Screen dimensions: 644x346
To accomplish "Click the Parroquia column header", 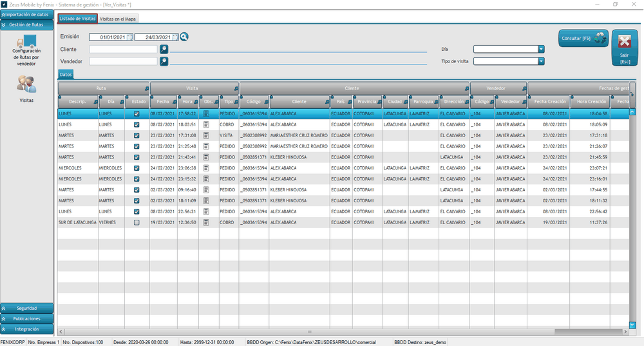I will [424, 102].
